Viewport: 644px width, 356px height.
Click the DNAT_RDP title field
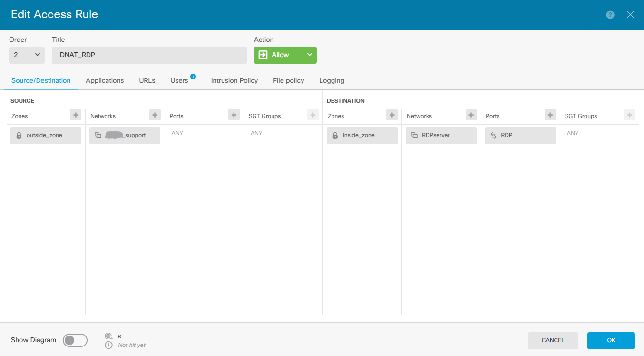point(149,55)
